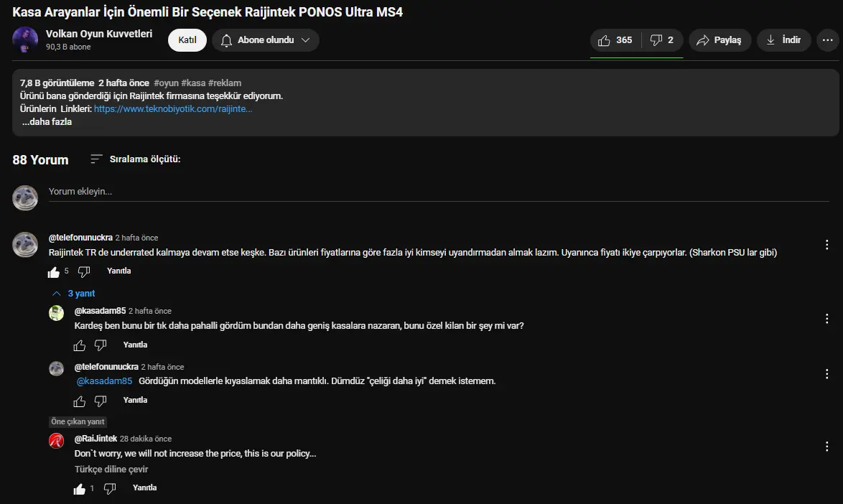Dislike the @kasadam85 reply
The height and width of the screenshot is (504, 843).
click(101, 345)
